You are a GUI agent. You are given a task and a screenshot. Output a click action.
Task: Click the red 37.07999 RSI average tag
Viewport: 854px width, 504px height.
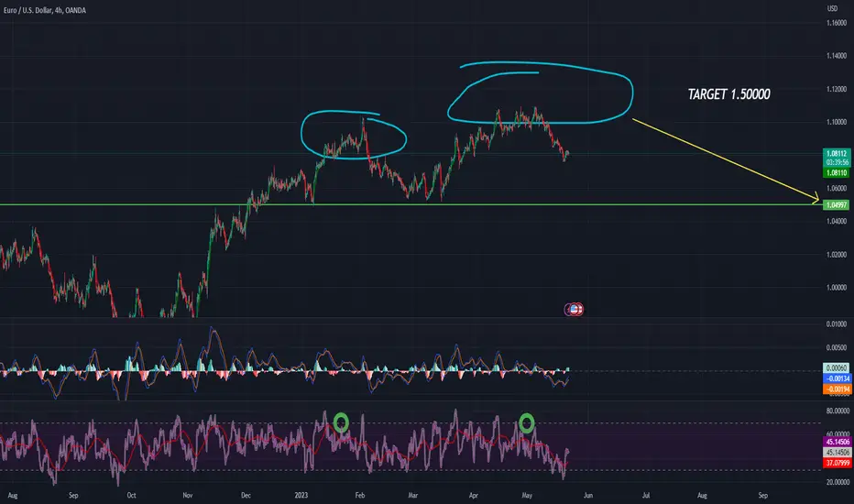[x=837, y=463]
